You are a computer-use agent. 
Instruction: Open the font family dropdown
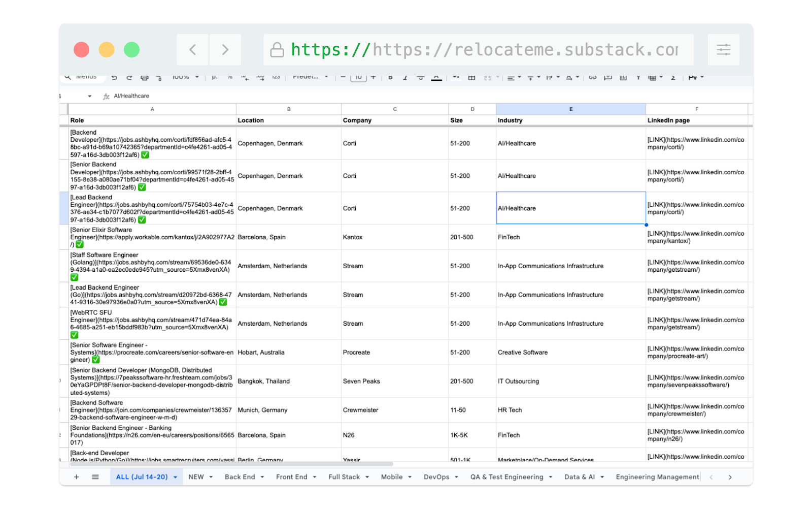pos(311,77)
